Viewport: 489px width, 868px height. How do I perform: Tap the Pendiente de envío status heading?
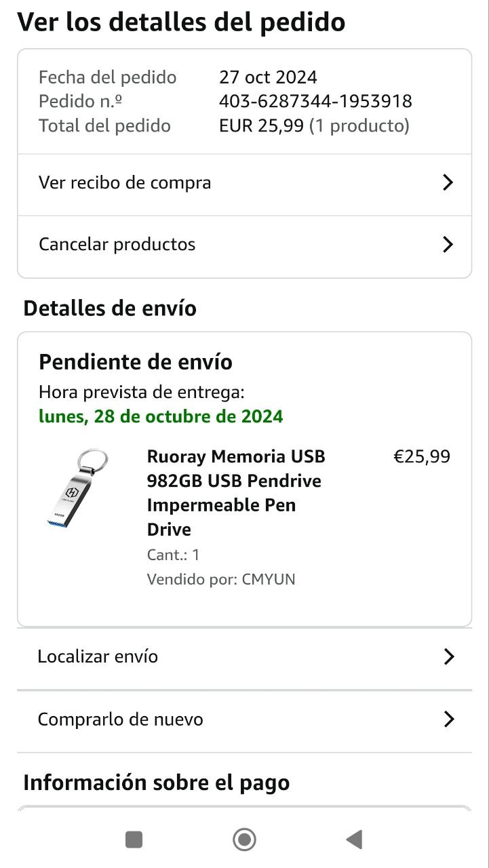[x=136, y=362]
